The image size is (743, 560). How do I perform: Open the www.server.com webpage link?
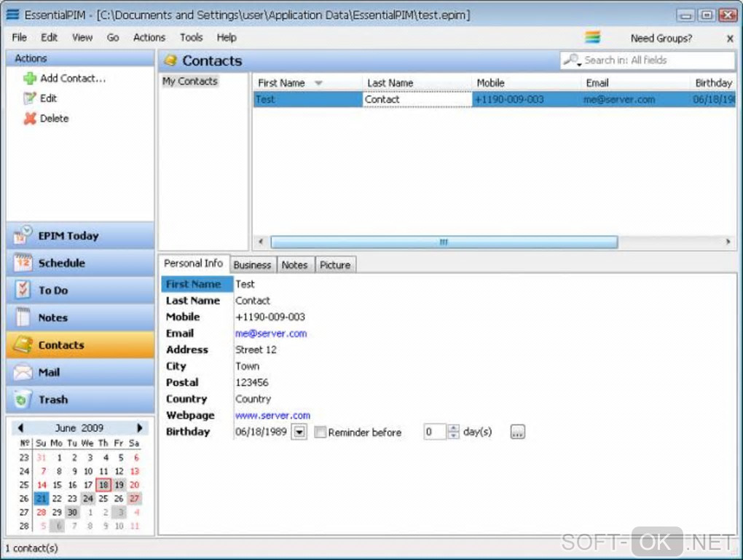[x=273, y=416]
